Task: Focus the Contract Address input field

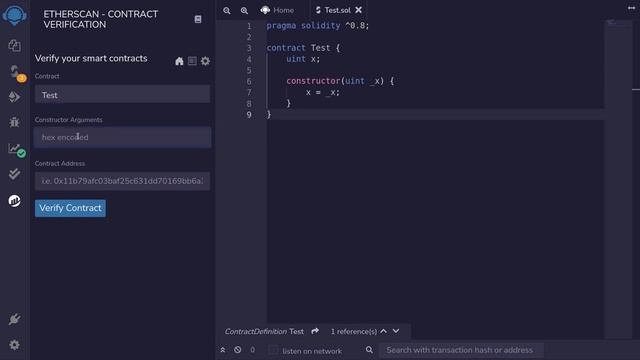Action: pyautogui.click(x=122, y=181)
